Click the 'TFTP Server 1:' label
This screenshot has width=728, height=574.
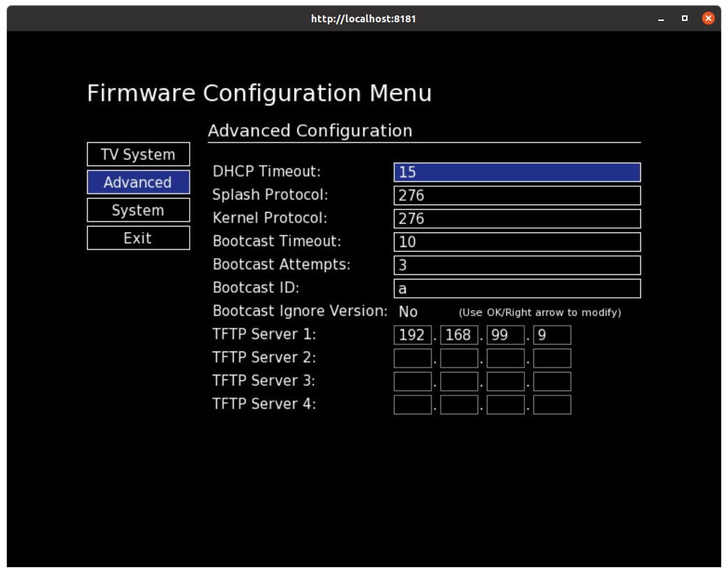point(264,334)
